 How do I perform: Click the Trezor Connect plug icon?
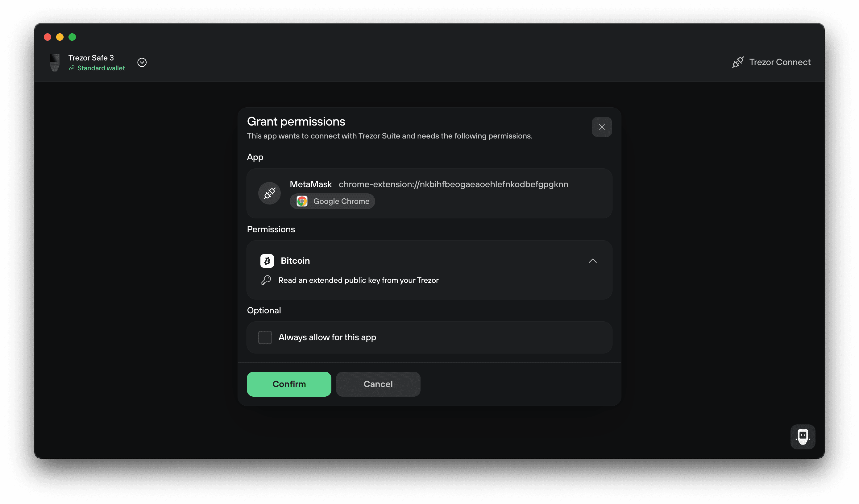738,62
